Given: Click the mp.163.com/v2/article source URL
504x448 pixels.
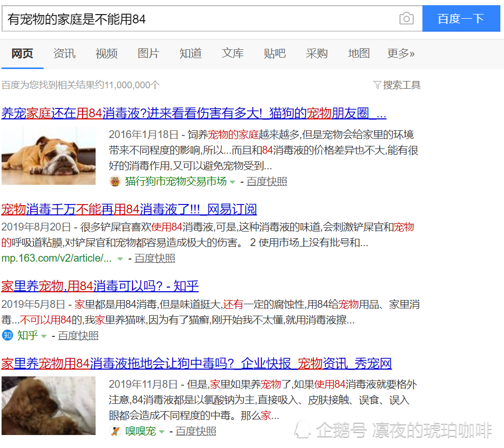Looking at the screenshot, I should (57, 258).
